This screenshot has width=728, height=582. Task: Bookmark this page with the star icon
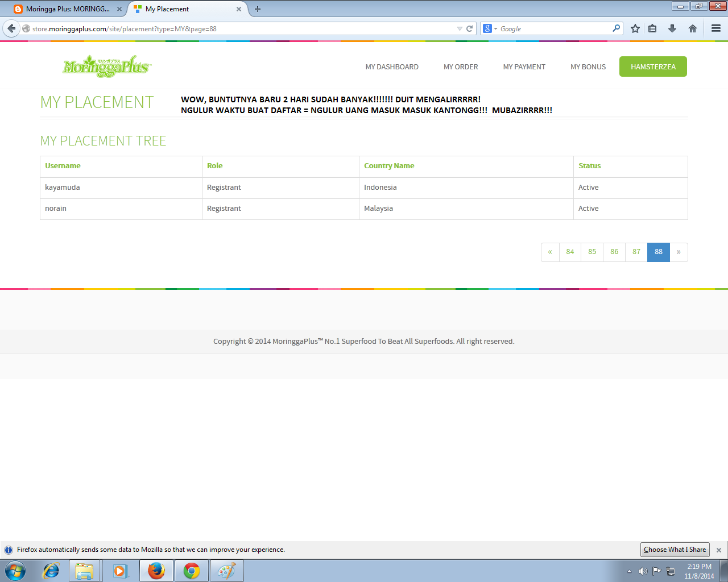click(635, 28)
